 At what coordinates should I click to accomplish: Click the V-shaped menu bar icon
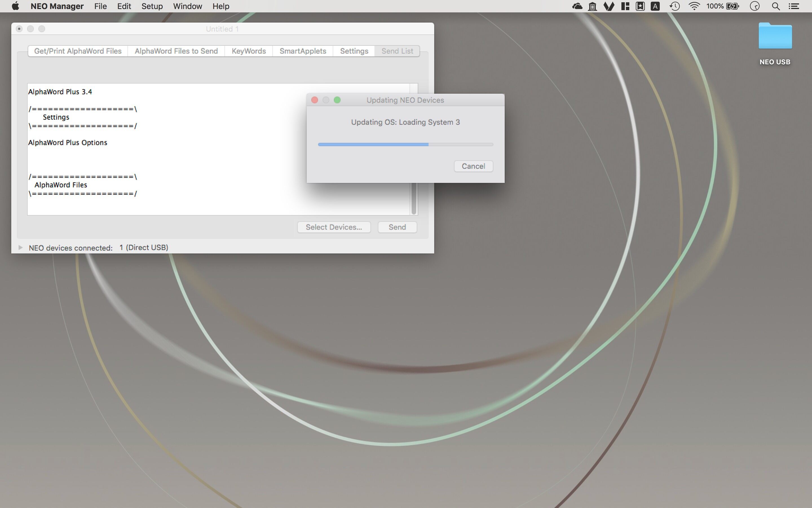pyautogui.click(x=609, y=6)
